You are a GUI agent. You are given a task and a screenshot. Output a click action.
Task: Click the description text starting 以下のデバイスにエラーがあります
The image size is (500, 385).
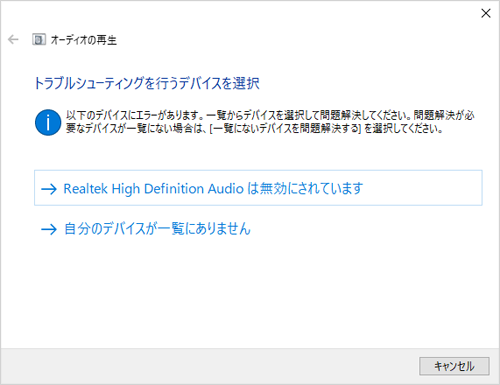270,122
